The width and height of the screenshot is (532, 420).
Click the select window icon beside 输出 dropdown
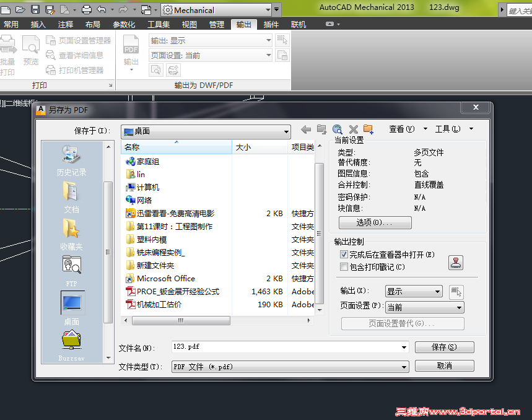point(456,292)
